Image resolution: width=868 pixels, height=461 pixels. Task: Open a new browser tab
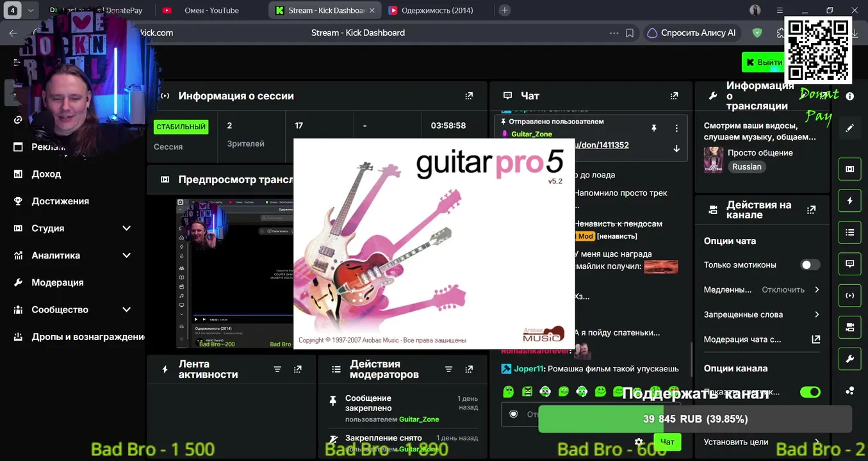(x=505, y=10)
